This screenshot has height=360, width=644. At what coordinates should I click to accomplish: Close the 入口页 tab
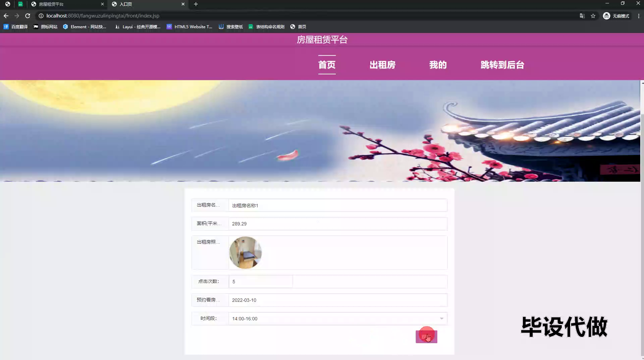[183, 4]
